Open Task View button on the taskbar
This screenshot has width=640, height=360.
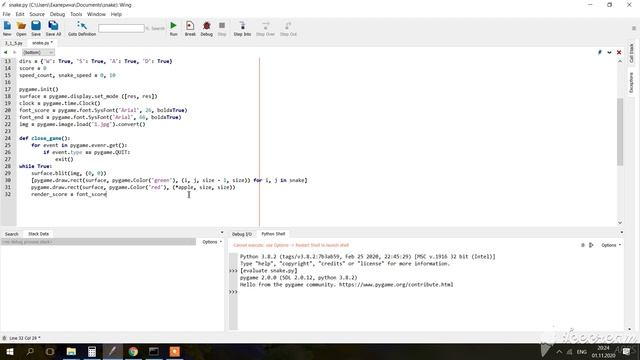tap(50, 351)
